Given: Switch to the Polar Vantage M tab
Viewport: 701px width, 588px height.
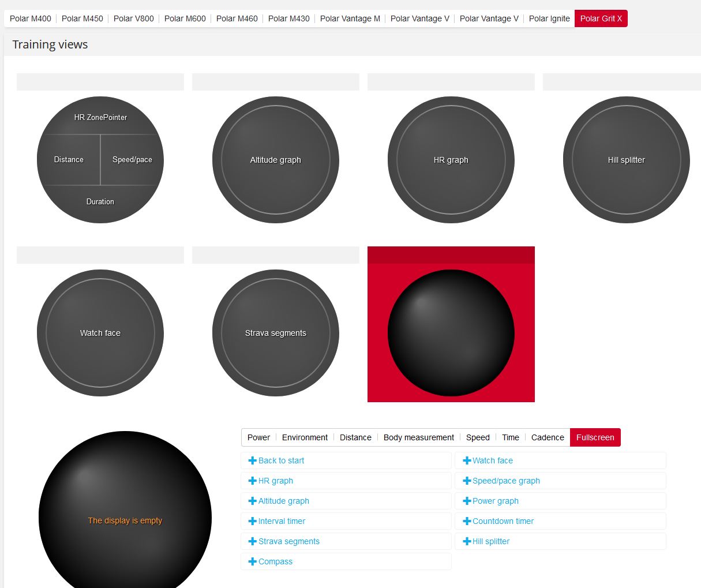Looking at the screenshot, I should click(350, 18).
